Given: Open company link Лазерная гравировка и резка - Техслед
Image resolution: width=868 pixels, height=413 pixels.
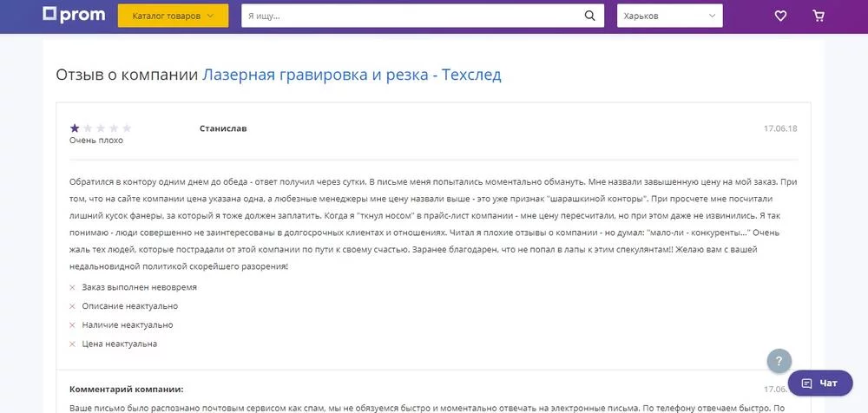Looking at the screenshot, I should [352, 75].
